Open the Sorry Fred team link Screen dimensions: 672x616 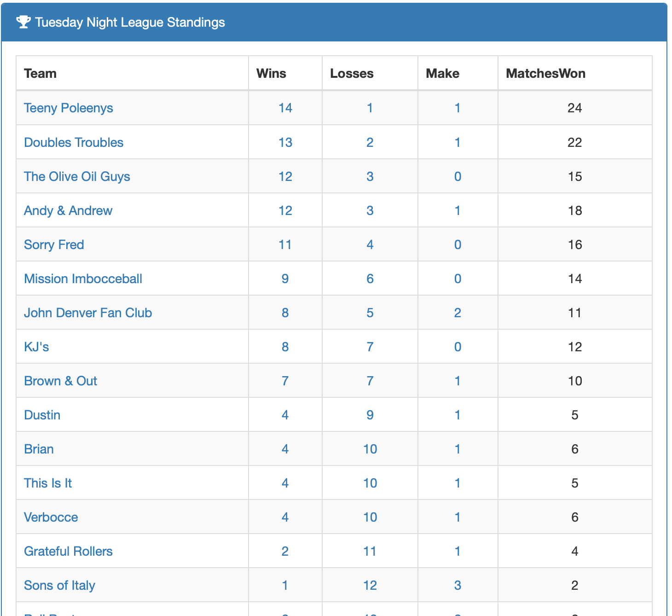click(x=54, y=244)
